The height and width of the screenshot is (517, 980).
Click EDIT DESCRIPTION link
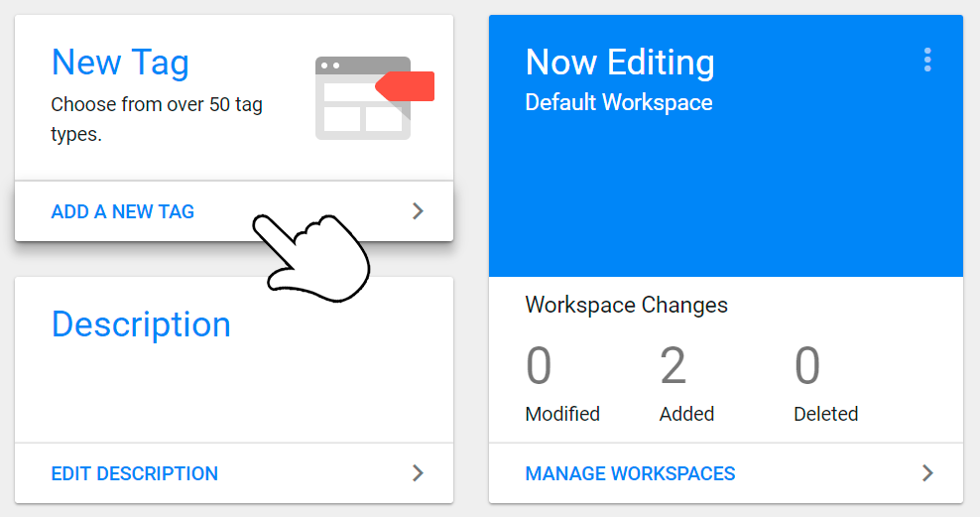pyautogui.click(x=134, y=474)
